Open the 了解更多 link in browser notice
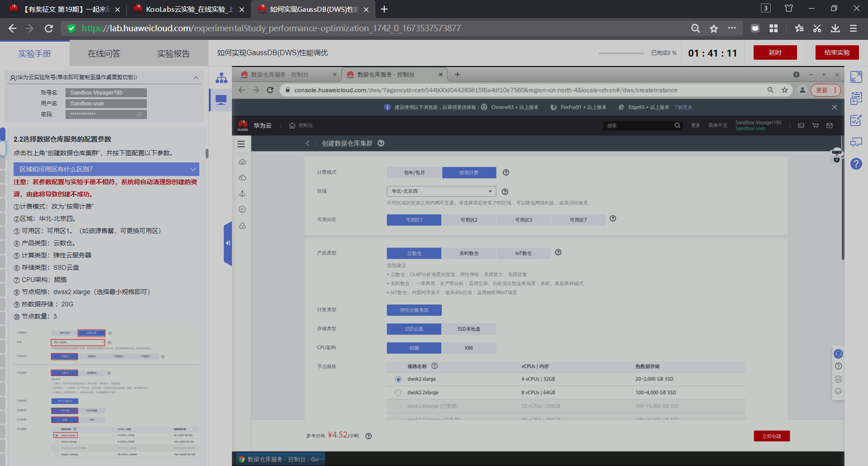The image size is (868, 466). coord(683,107)
